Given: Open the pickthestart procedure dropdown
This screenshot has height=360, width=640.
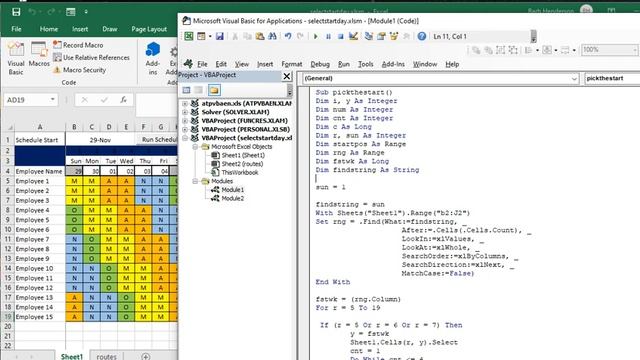Looking at the screenshot, I should pos(612,78).
